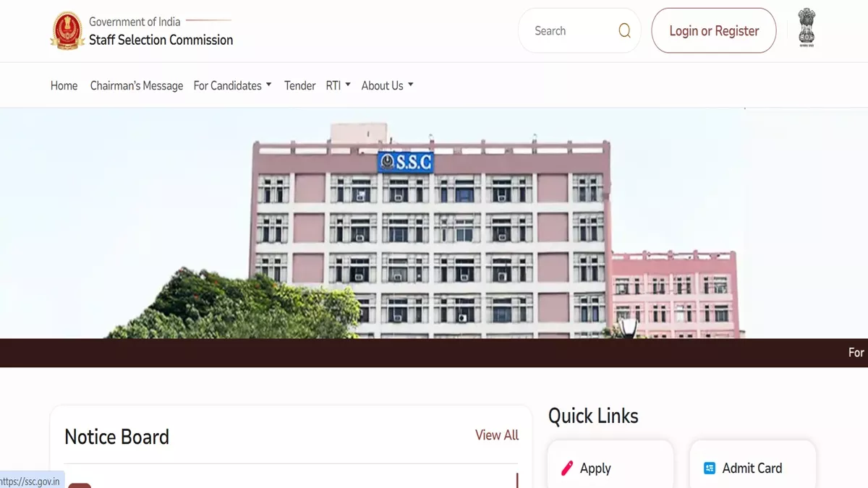Open the Tender menu item
The width and height of the screenshot is (868, 488).
click(x=299, y=85)
